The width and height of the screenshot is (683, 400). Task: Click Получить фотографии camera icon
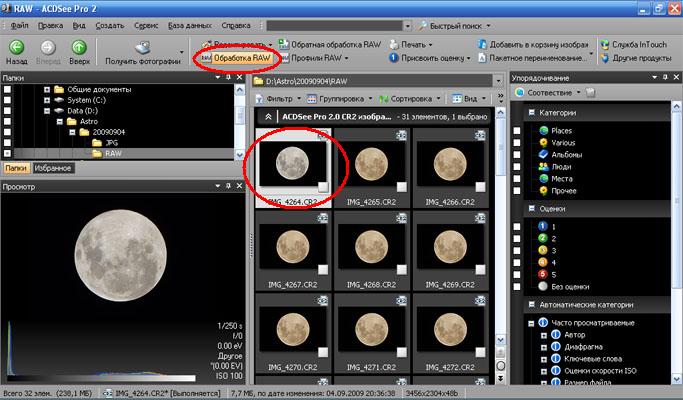(143, 47)
